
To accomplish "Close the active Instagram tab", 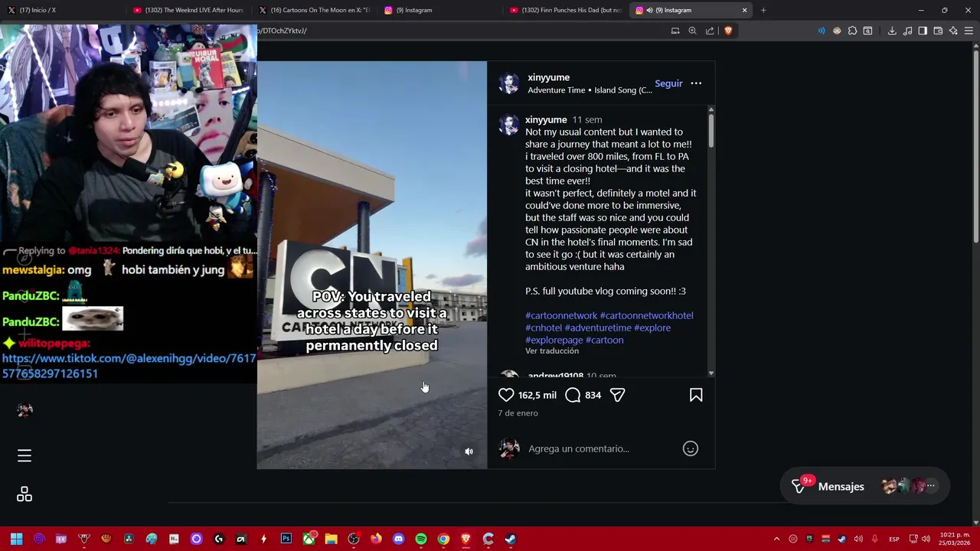I will (744, 10).
